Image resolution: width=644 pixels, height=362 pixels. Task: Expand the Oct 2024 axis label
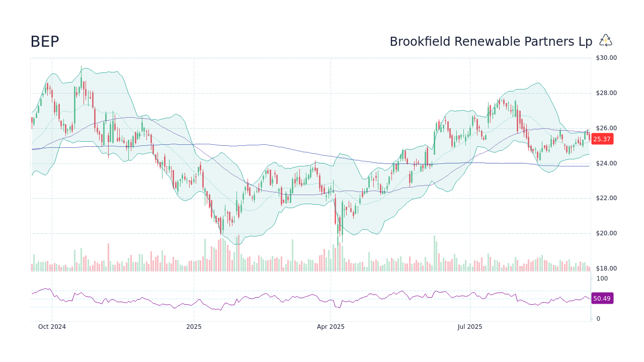[x=52, y=326]
